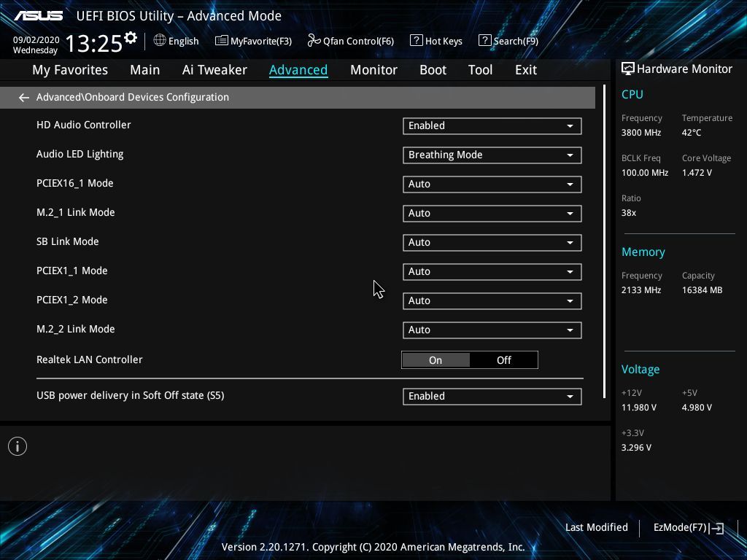Click the memory frequency value 2133 MHz

coord(641,290)
